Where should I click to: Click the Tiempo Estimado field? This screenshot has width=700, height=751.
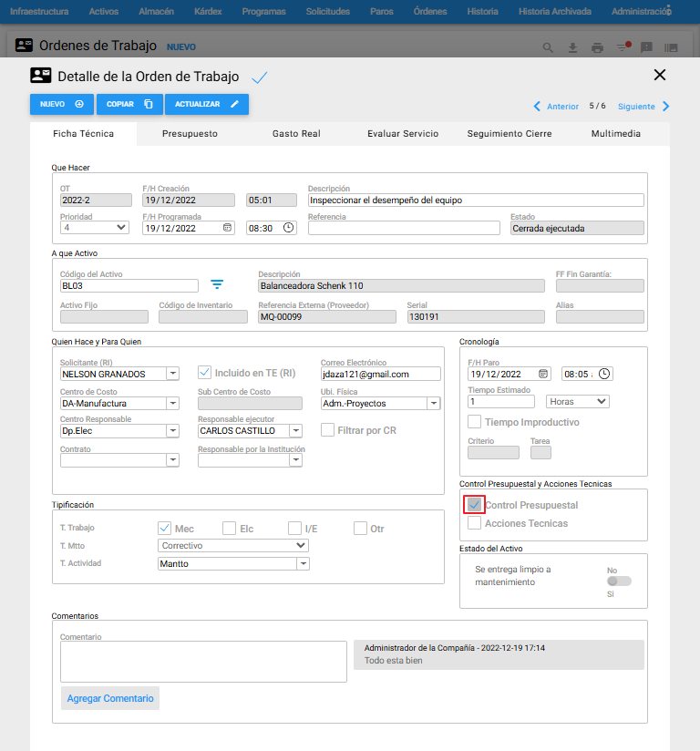point(500,401)
